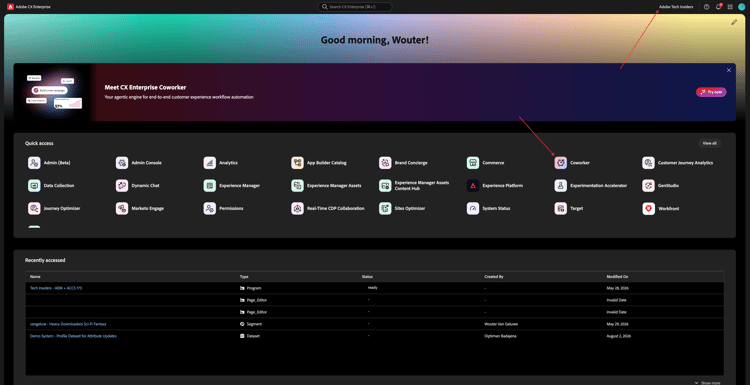Image resolution: width=750 pixels, height=385 pixels.
Task: Click the Meet CX Enterprise Coworker heading
Action: [145, 88]
